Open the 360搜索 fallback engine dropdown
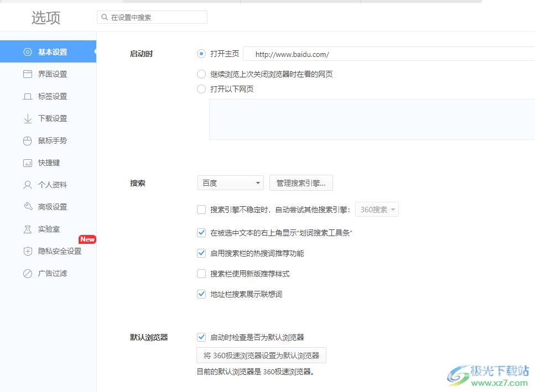The height and width of the screenshot is (392, 535). click(x=377, y=210)
